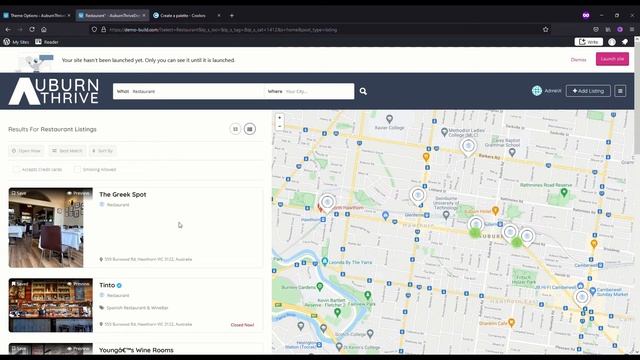Click The Greek Spot restaurant photo

51,228
